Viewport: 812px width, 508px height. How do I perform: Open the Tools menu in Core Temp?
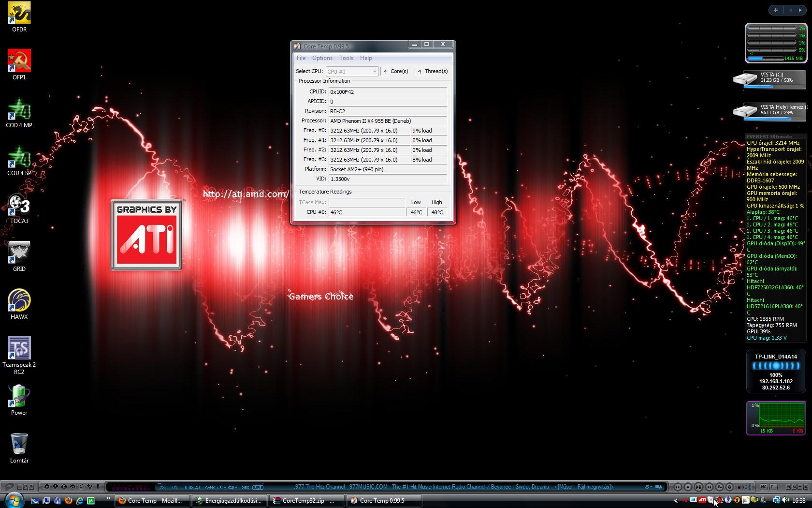346,58
